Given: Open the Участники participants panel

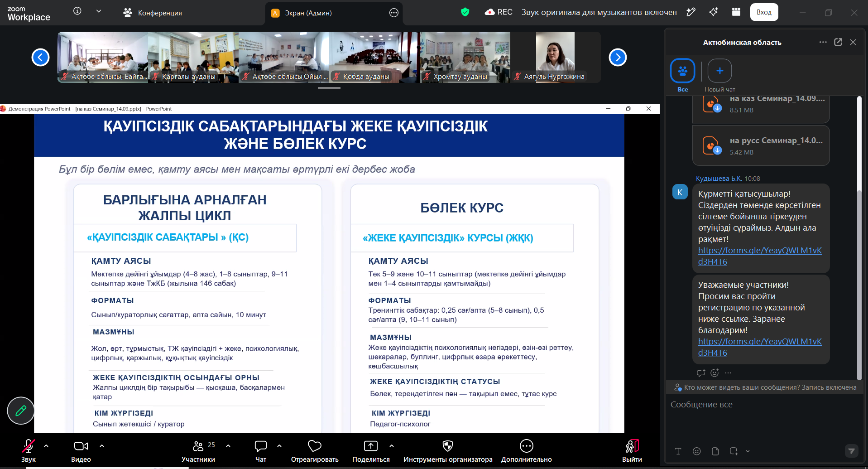Looking at the screenshot, I should [x=198, y=450].
